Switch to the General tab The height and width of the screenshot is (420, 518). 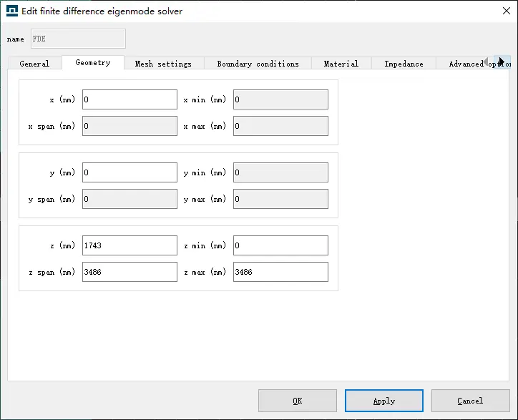[34, 64]
